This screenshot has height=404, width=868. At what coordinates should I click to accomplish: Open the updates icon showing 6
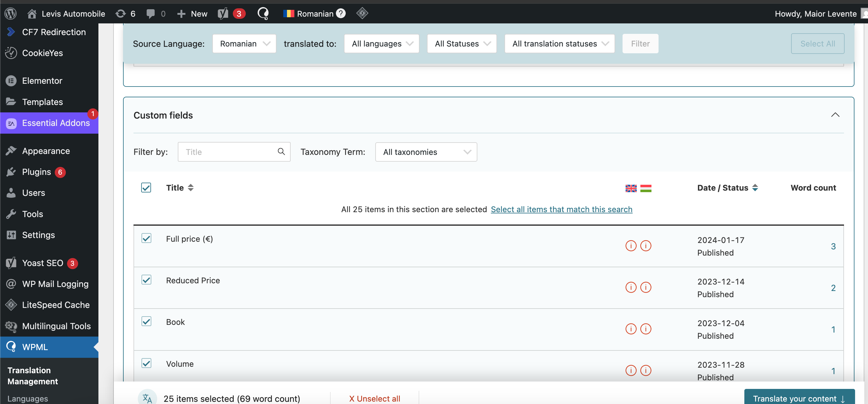[125, 14]
